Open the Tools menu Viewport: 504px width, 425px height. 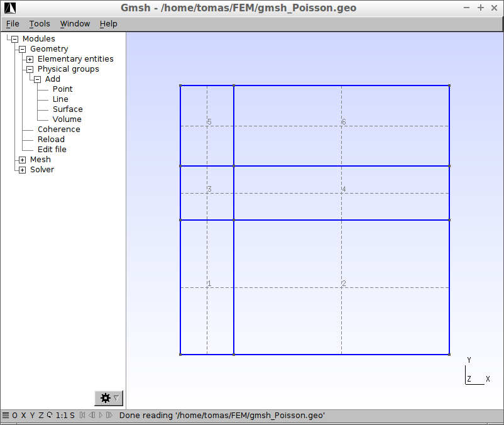pyautogui.click(x=40, y=24)
